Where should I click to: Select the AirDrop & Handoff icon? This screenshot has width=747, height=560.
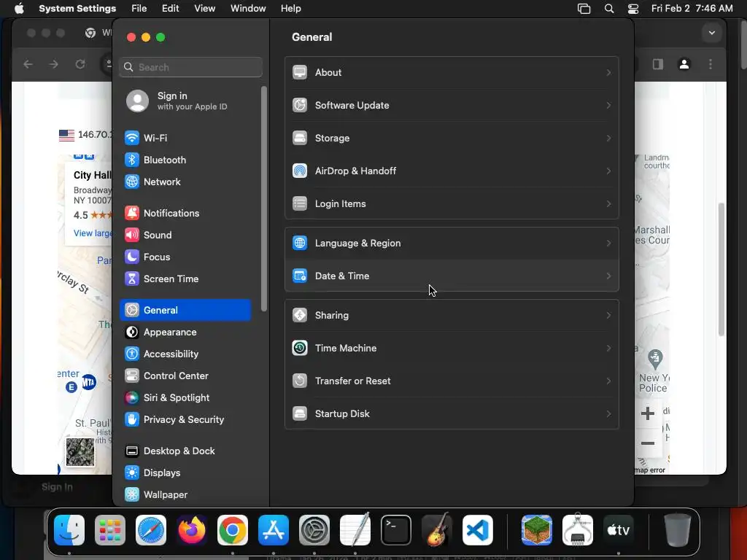click(300, 171)
